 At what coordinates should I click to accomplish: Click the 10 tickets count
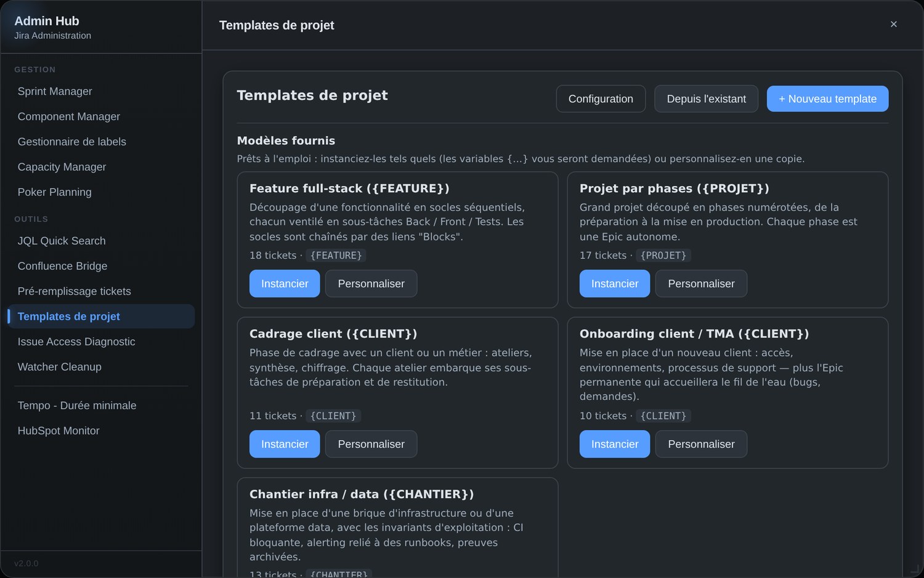(603, 416)
